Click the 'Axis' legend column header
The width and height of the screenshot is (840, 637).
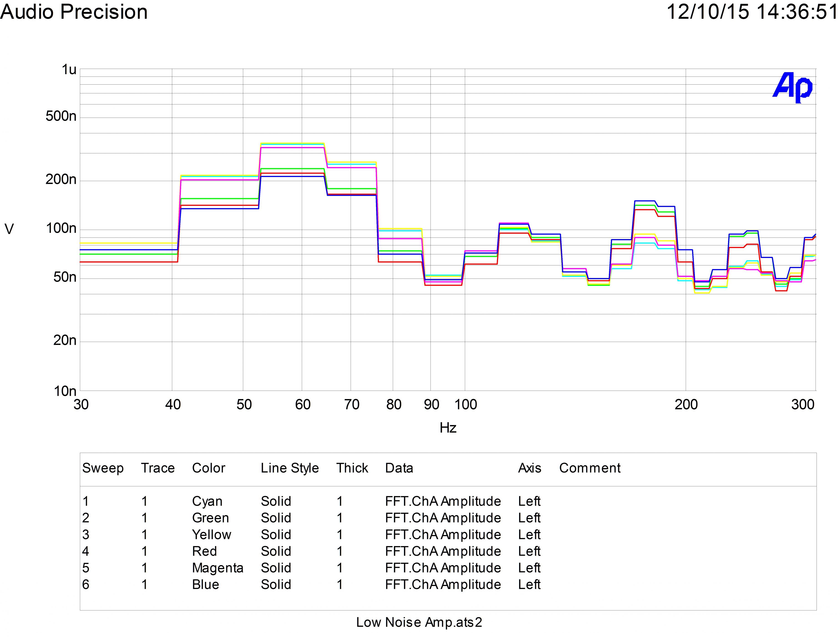coord(530,468)
